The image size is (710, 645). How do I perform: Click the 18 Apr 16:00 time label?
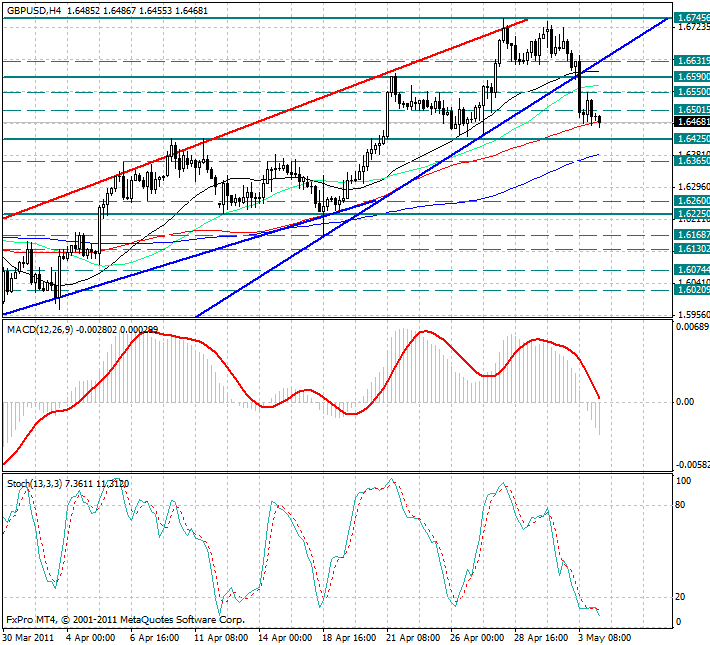(x=350, y=638)
